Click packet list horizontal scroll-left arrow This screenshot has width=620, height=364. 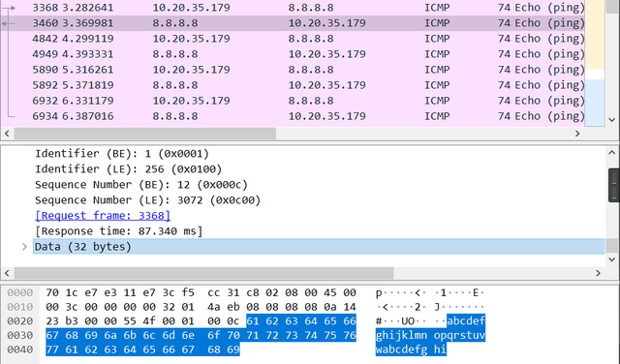pyautogui.click(x=7, y=134)
